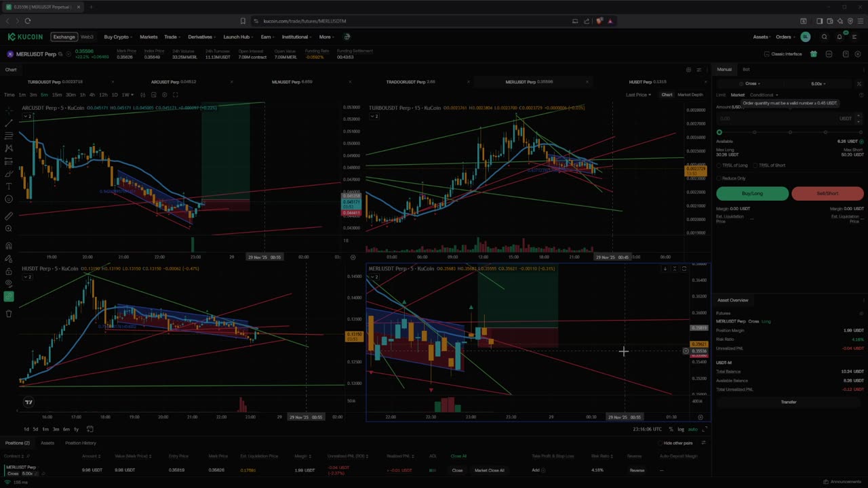This screenshot has width=868, height=488.
Task: Click the amount percentage slider handle
Action: tap(719, 132)
